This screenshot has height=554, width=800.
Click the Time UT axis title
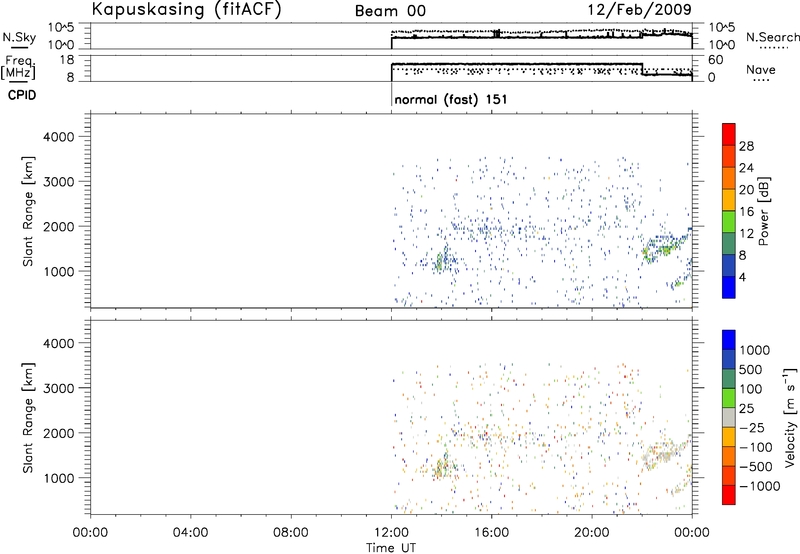(391, 548)
